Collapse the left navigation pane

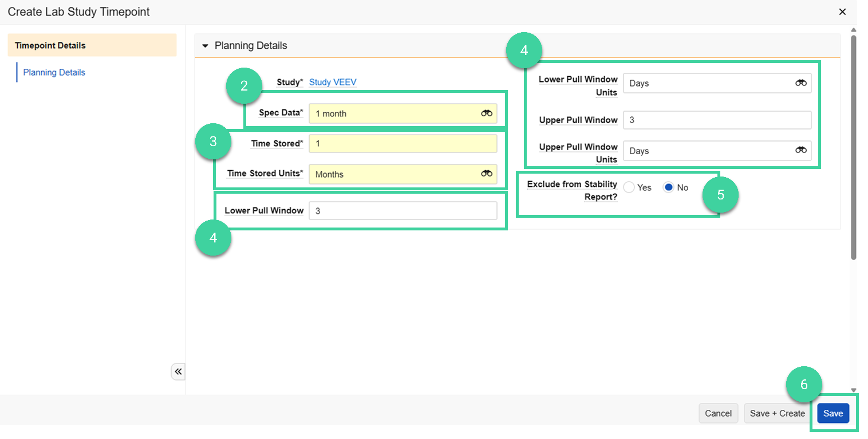[177, 371]
